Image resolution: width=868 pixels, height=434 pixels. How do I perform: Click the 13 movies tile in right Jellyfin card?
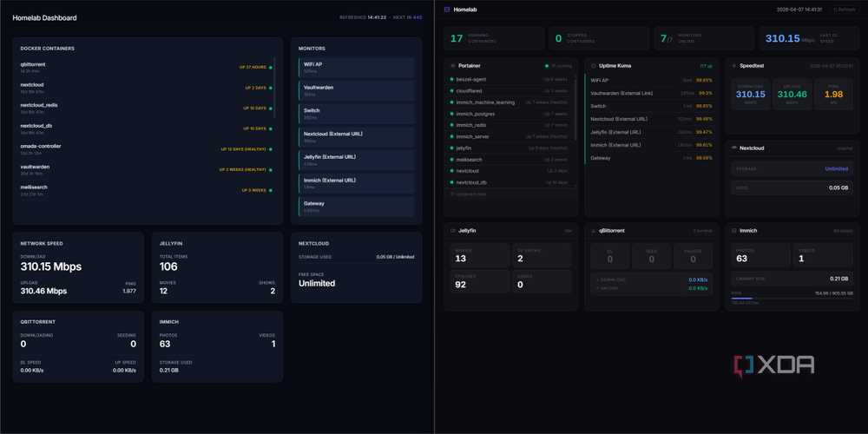pos(479,255)
